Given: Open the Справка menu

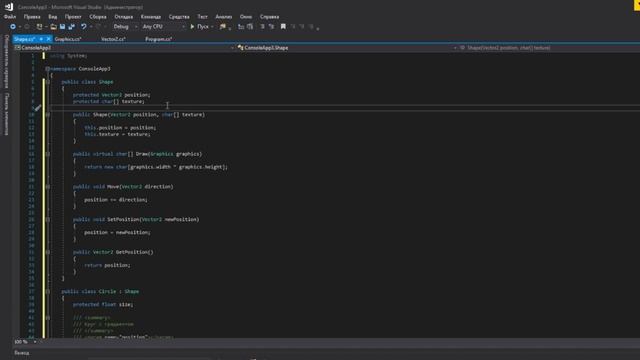Looking at the screenshot, I should click(x=269, y=17).
